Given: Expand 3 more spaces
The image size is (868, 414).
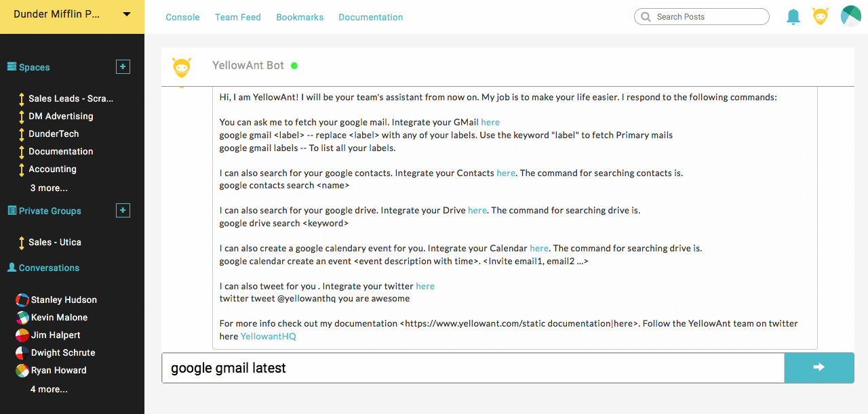Looking at the screenshot, I should (49, 188).
